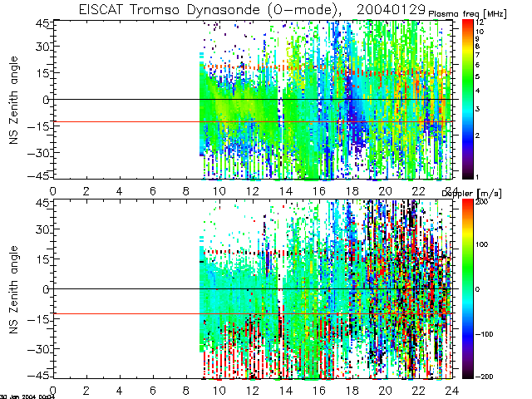This screenshot has height=399, width=532.
Task: Click the '-30' zenith angle tick of plasma frequency plot
Action: pyautogui.click(x=38, y=153)
